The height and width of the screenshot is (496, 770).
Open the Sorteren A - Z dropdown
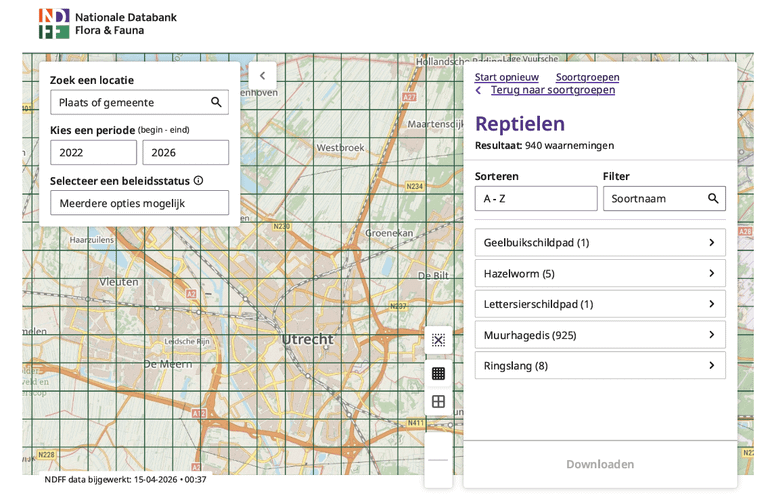point(535,198)
